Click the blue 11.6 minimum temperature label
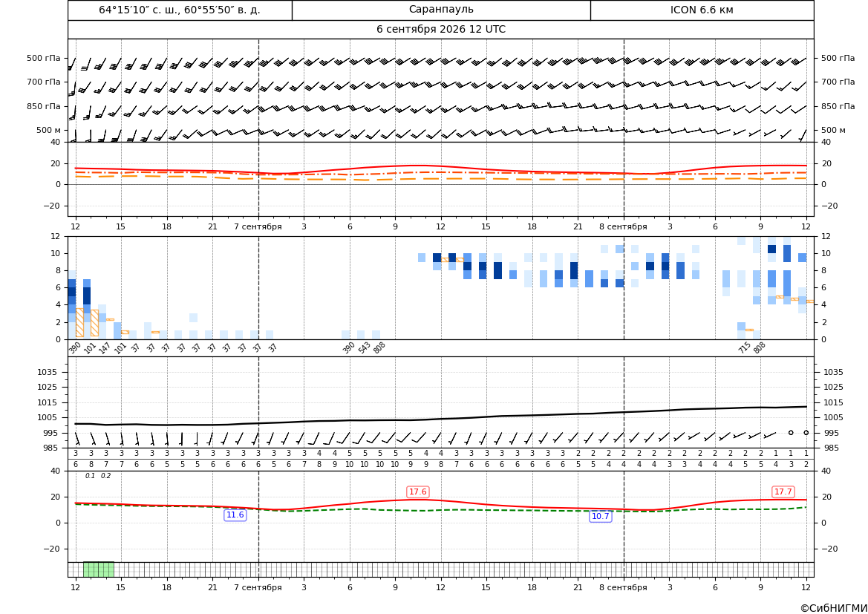The image size is (868, 614). 235,515
